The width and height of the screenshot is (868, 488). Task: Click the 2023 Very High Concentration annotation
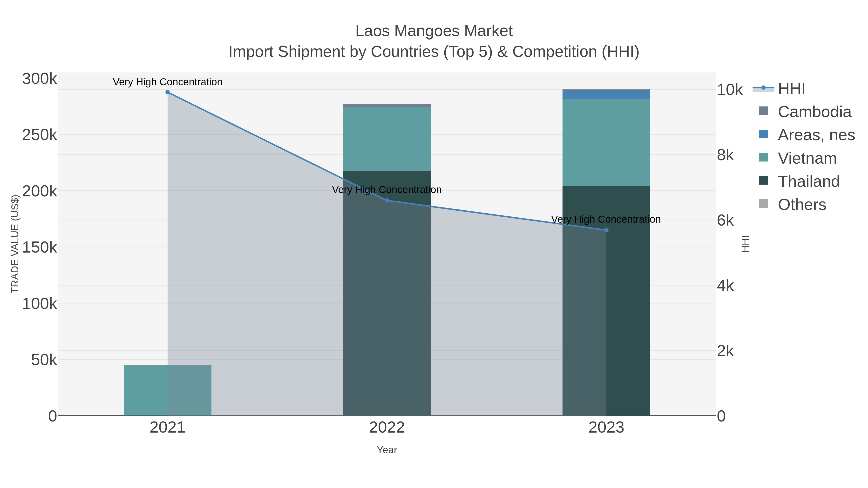(x=606, y=219)
